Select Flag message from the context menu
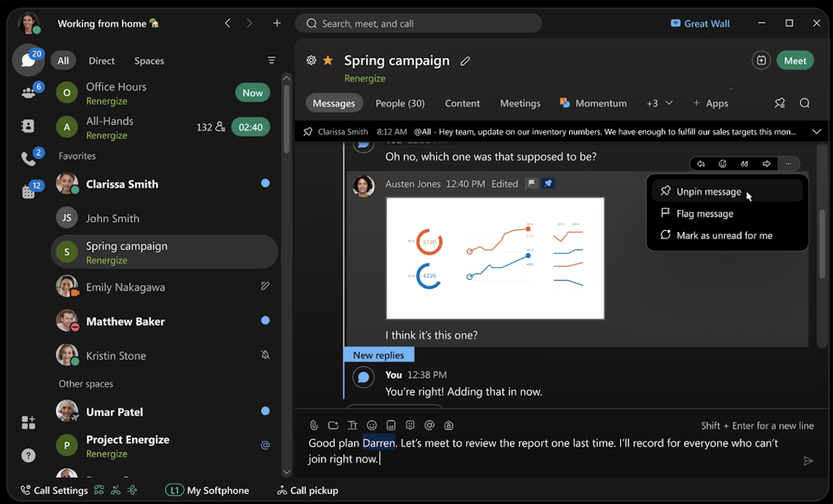Image resolution: width=833 pixels, height=504 pixels. click(727, 214)
